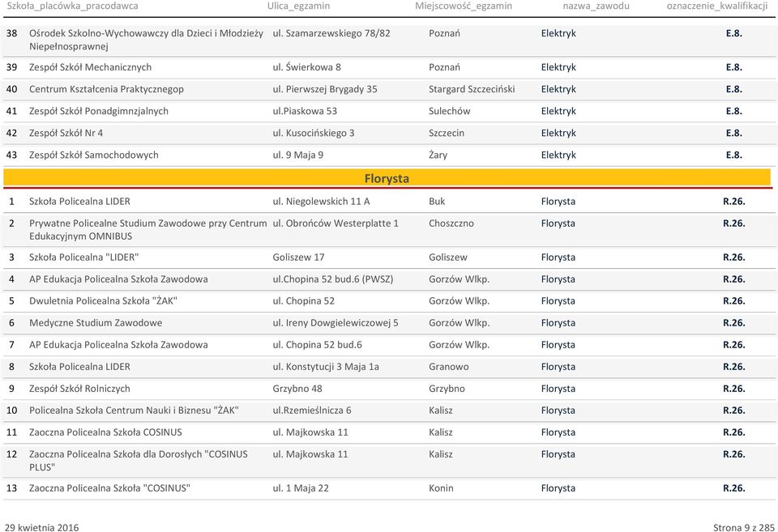Screen dimensions: 778x532
Task: Click Zaoczna Policealna Szkoła COSINUS row 11
Action: click(x=105, y=432)
